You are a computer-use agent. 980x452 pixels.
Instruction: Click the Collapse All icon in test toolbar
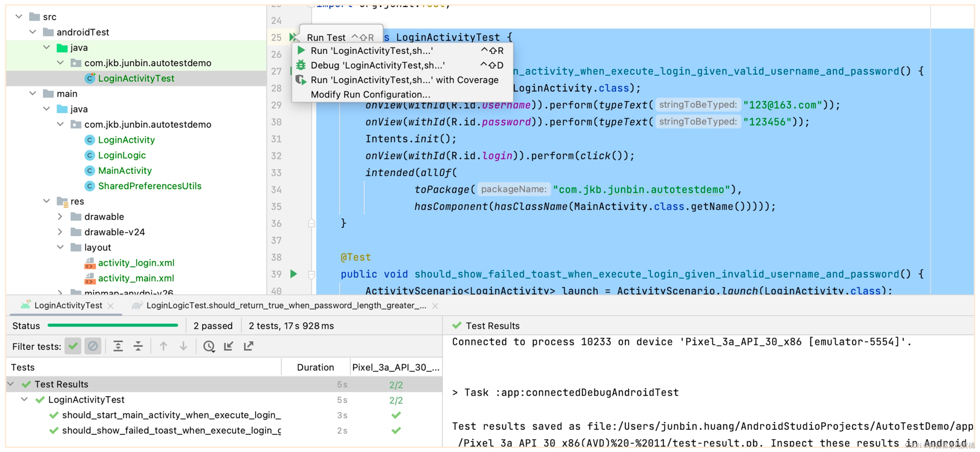tap(138, 346)
